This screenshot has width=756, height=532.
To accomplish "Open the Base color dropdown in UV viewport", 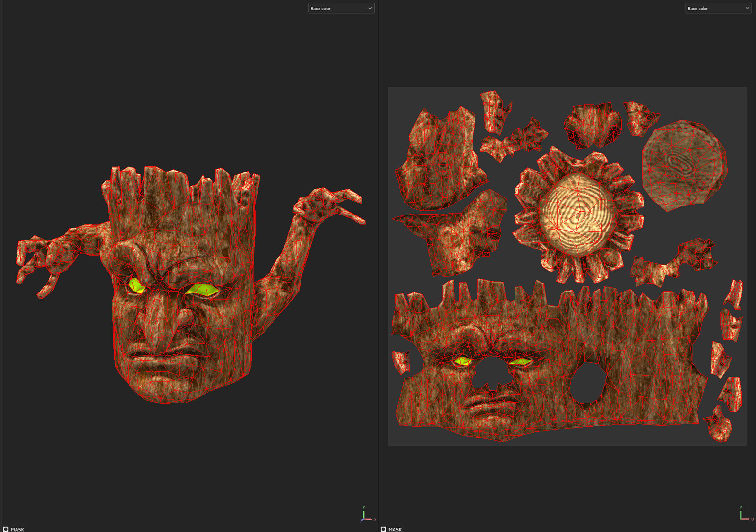I will (718, 9).
